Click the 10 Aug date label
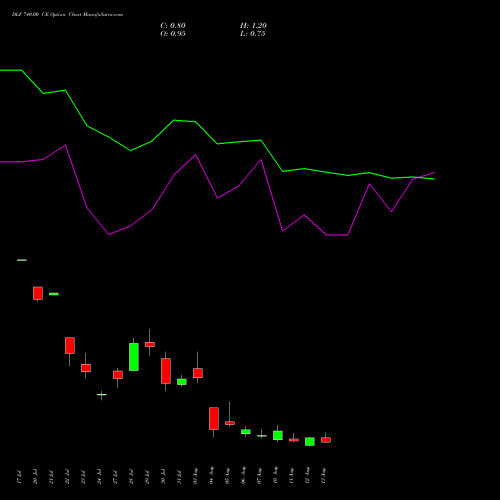 (x=275, y=476)
